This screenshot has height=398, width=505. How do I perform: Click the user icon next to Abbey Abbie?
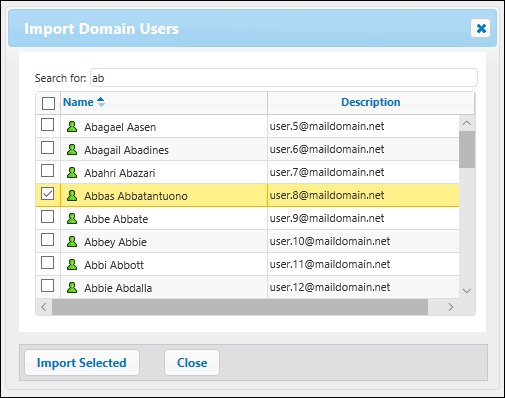click(72, 242)
